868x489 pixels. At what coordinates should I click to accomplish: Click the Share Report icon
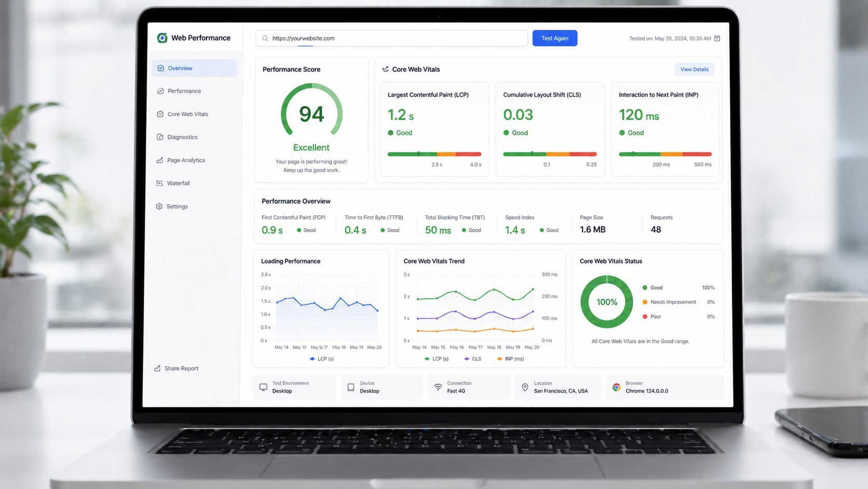click(157, 368)
